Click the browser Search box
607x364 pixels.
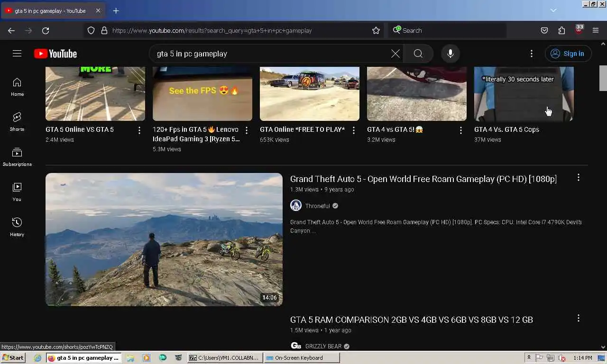coord(447,30)
